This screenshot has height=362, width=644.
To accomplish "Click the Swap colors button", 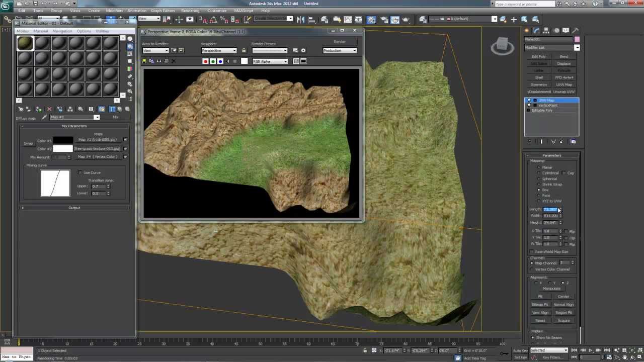I will click(x=28, y=144).
